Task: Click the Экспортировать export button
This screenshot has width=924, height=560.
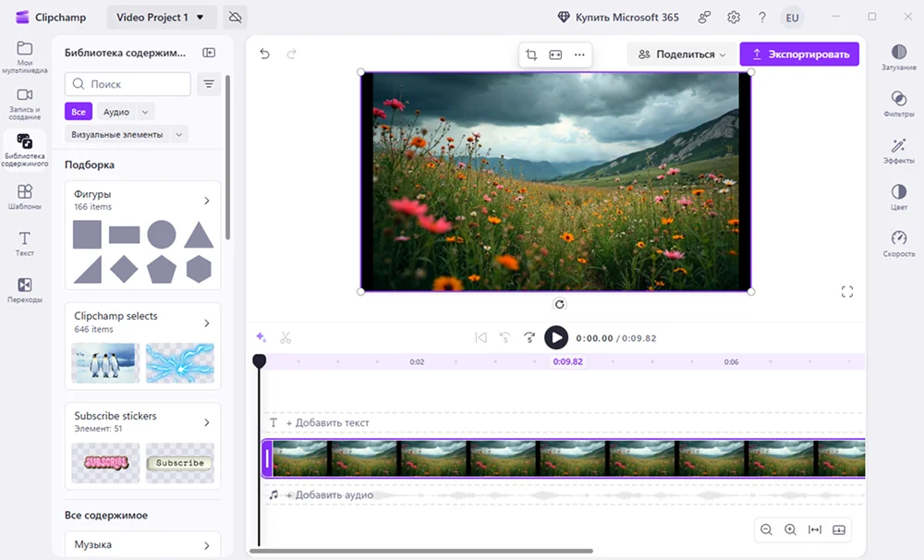Action: pos(799,55)
